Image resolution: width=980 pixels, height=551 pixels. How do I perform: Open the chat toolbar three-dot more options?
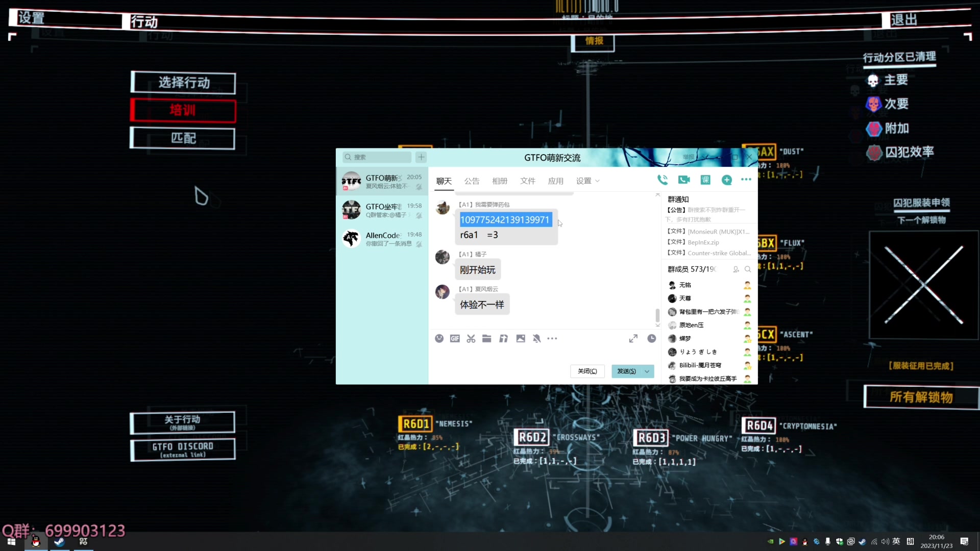(552, 338)
